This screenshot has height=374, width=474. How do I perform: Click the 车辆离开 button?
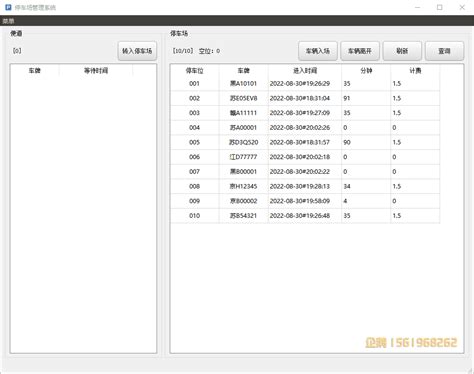360,51
